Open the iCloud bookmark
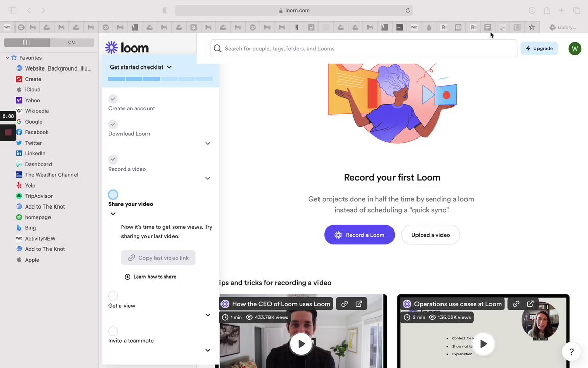The width and height of the screenshot is (588, 368). [29, 90]
